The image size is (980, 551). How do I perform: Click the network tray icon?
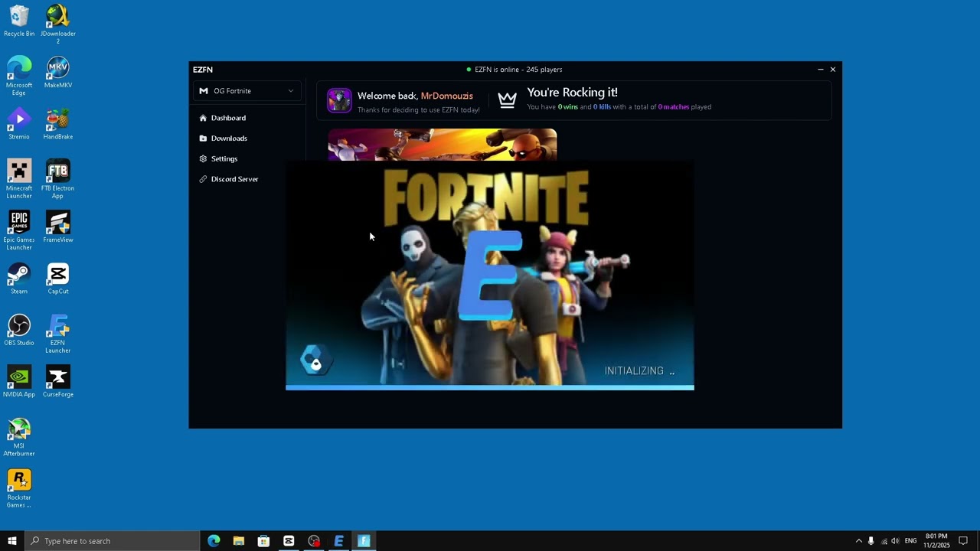(884, 541)
